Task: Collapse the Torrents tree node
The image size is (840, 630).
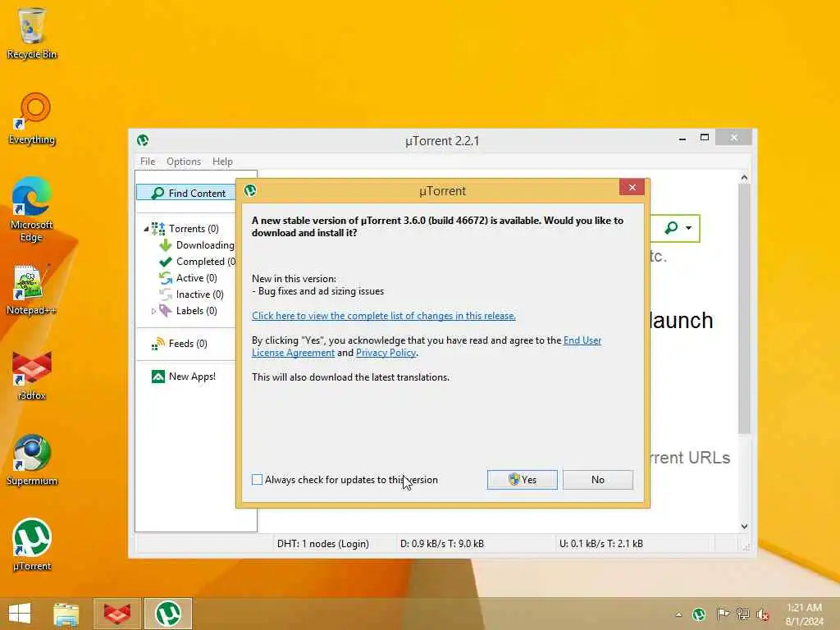Action: point(146,230)
